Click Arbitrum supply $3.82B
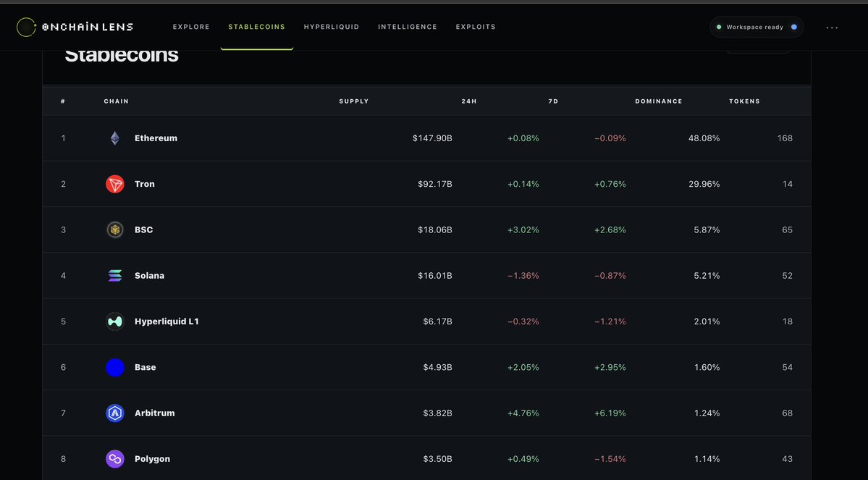868x480 pixels. tap(438, 413)
